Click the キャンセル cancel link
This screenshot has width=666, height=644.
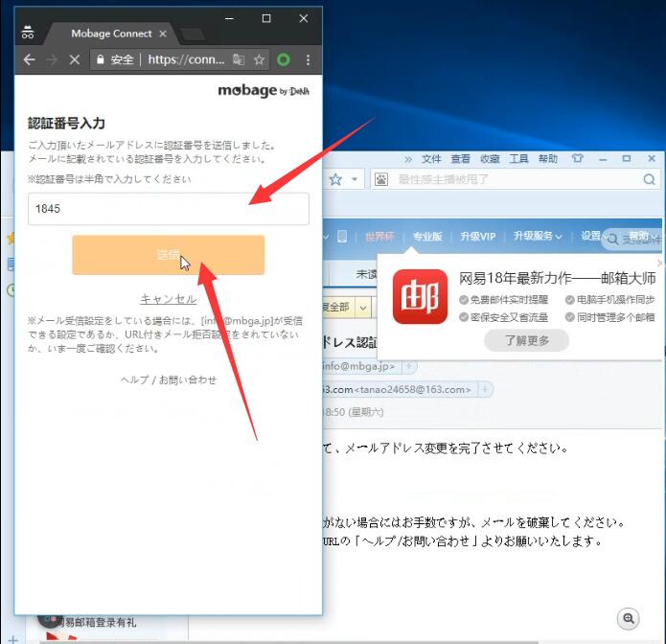click(x=169, y=299)
